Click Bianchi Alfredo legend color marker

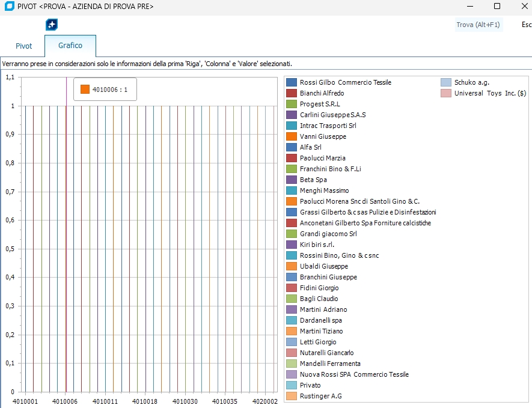pyautogui.click(x=292, y=93)
